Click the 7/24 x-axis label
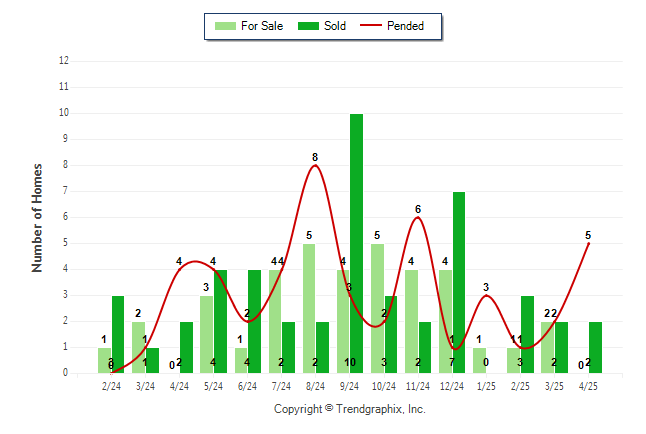 281,386
